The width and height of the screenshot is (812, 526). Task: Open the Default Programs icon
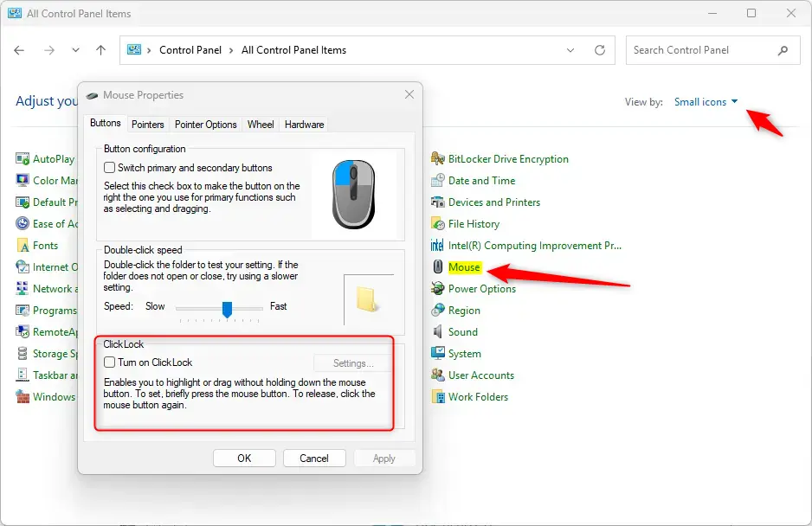click(x=23, y=202)
